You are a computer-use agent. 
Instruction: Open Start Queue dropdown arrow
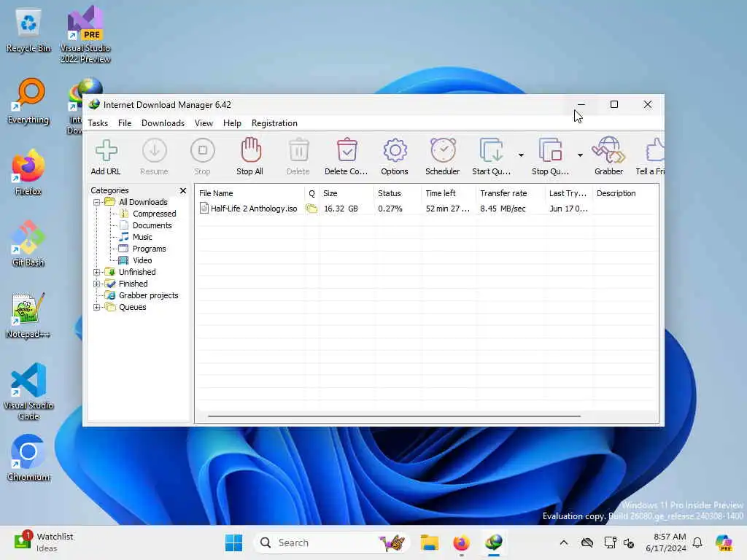click(x=521, y=155)
